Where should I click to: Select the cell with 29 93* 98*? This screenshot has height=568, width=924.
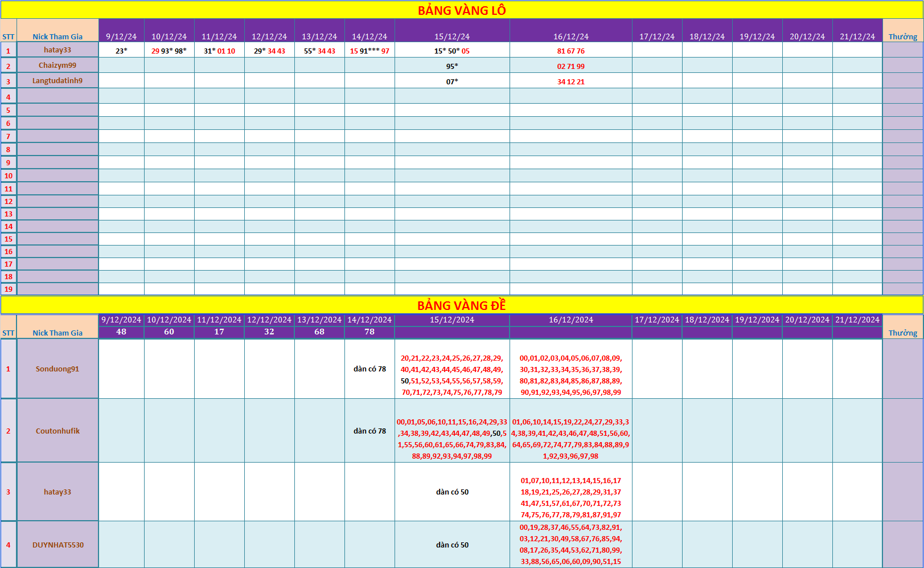(169, 51)
